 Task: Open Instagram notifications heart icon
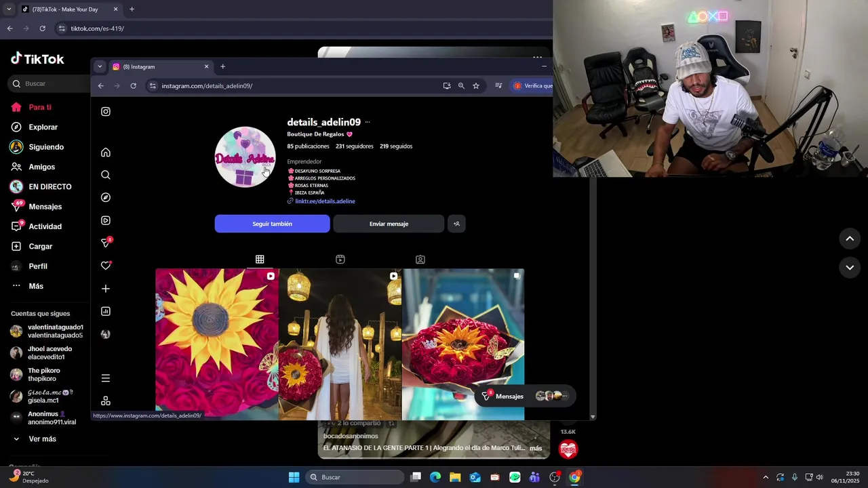(106, 266)
